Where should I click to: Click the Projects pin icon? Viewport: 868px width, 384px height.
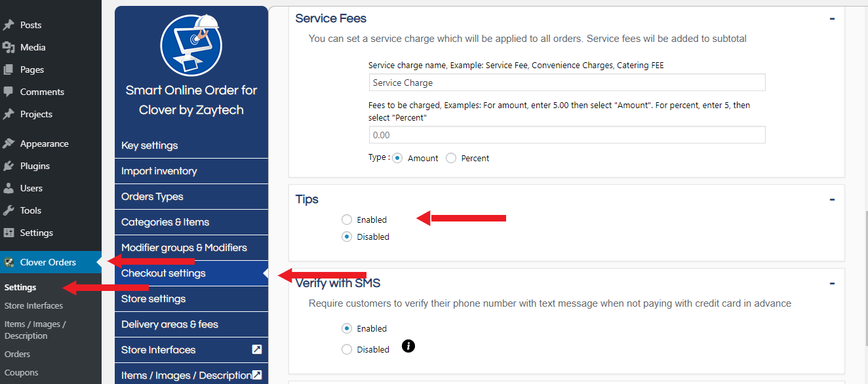tap(9, 114)
